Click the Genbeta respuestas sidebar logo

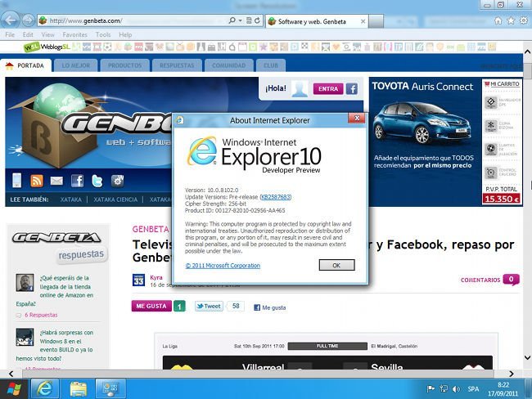58,247
